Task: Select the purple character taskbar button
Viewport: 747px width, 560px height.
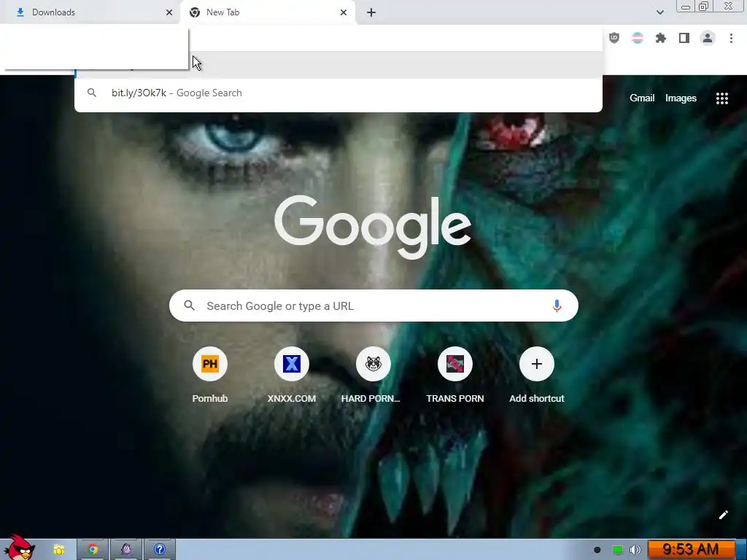Action: coord(126,550)
